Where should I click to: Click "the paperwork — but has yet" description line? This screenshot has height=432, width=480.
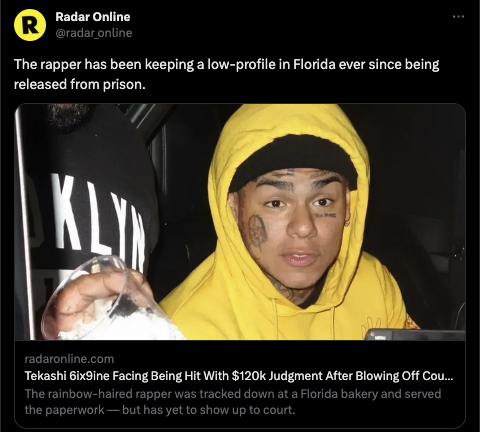160,410
